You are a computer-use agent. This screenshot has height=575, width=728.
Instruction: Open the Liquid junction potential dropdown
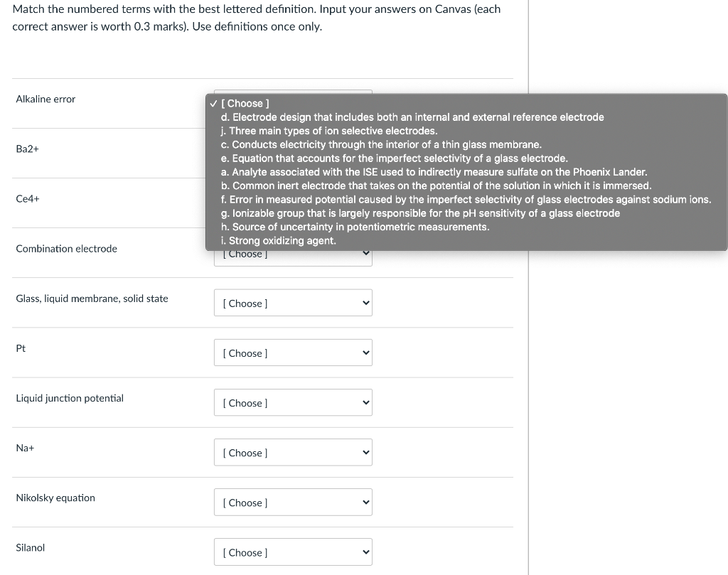tap(293, 402)
